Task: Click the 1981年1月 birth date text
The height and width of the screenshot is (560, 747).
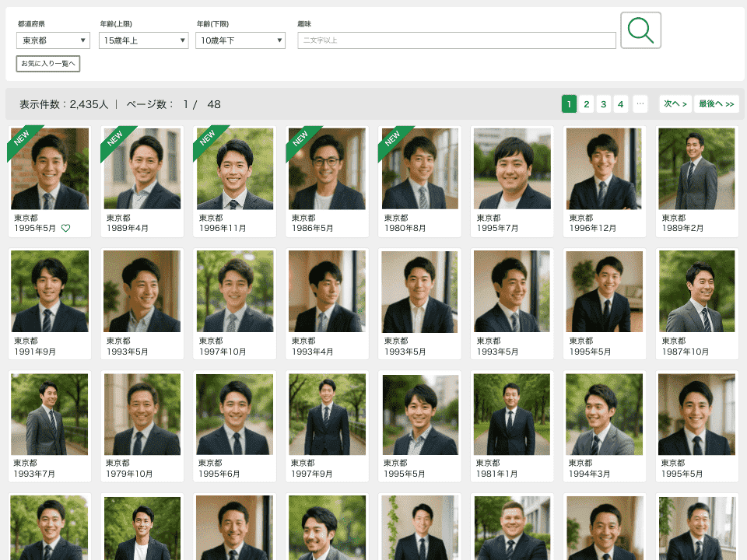Action: click(x=497, y=474)
